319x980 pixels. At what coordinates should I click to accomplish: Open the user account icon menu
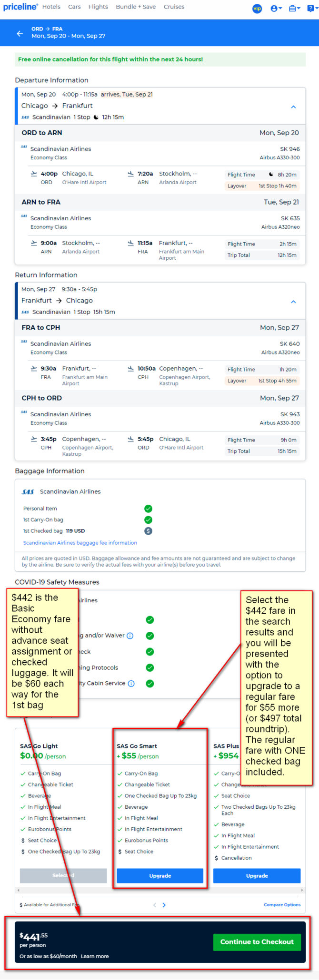tap(276, 9)
